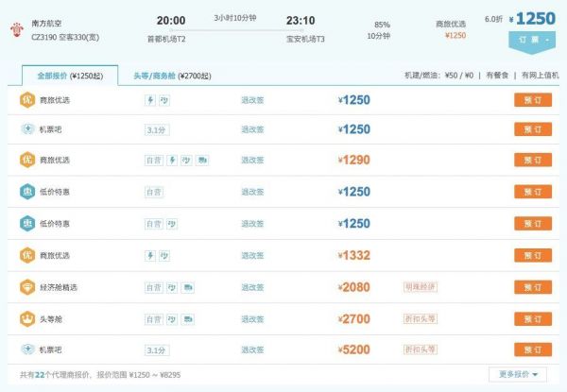Click the 商旅优选 icon in the ¥1290 row

pos(27,161)
